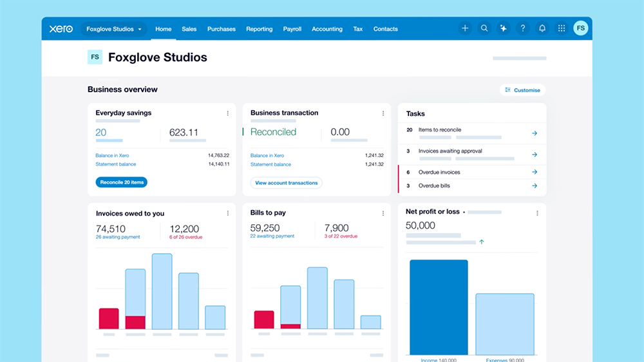Click the 20 items link in Everyday savings
Screen dimensions: 644x362
101,132
